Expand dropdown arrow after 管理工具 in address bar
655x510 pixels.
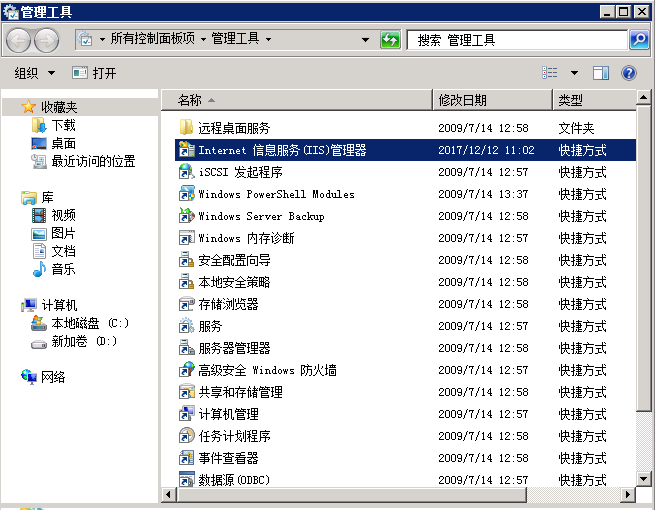click(x=268, y=40)
